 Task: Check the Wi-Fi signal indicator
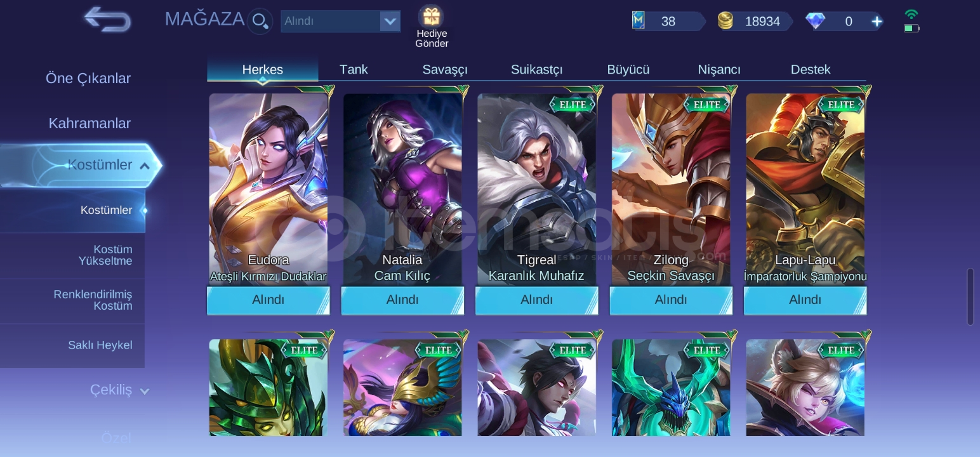pyautogui.click(x=911, y=14)
